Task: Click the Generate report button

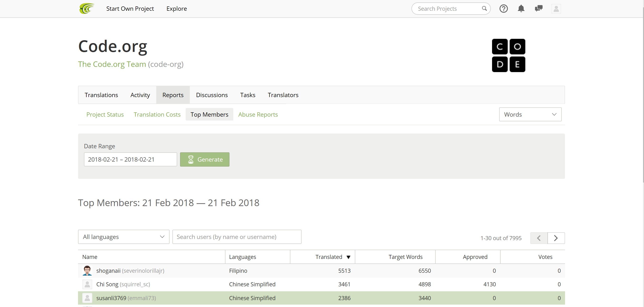Action: tap(205, 159)
